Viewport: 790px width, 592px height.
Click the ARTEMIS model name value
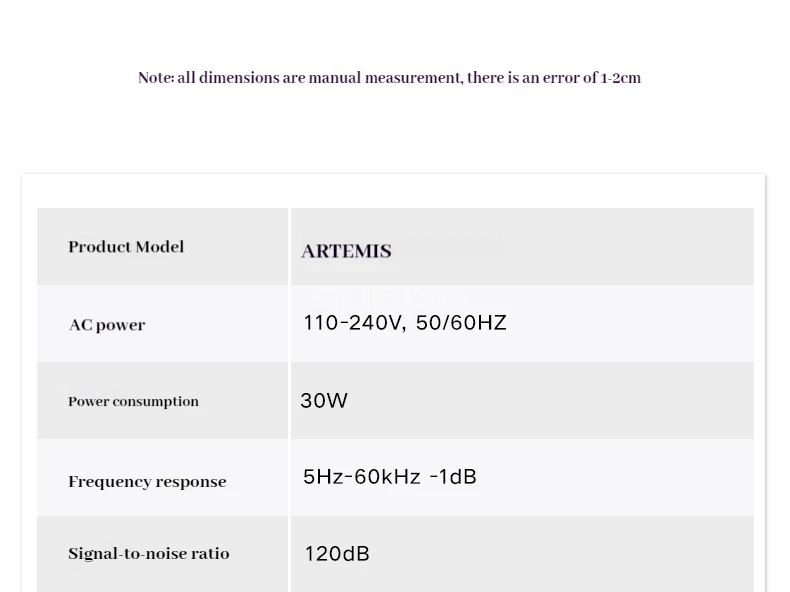[x=346, y=251]
